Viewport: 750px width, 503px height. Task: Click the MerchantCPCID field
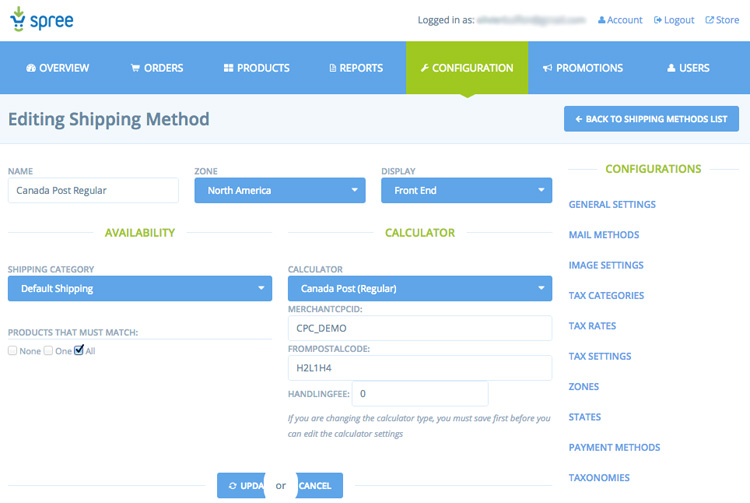click(x=420, y=328)
